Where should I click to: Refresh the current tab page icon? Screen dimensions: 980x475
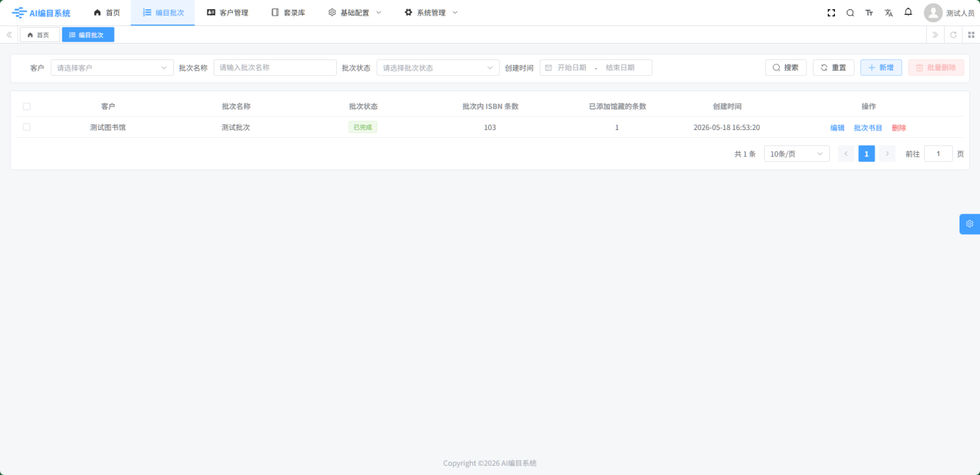(953, 35)
